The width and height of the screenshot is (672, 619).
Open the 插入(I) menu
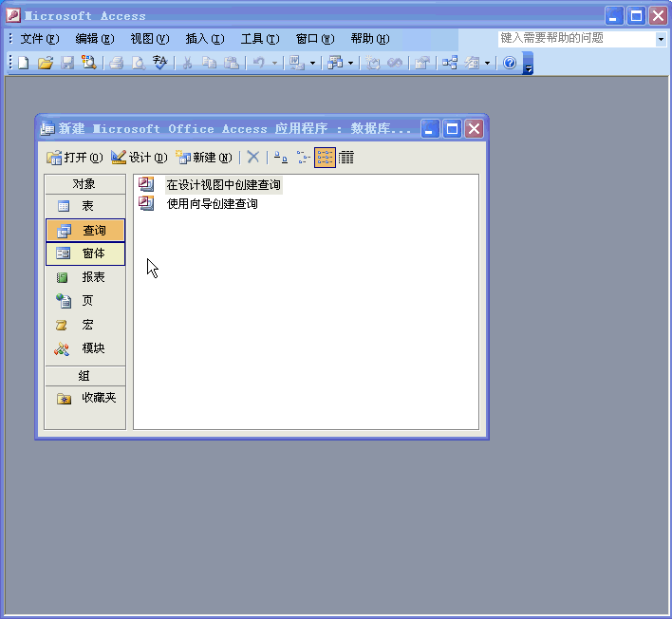(205, 39)
